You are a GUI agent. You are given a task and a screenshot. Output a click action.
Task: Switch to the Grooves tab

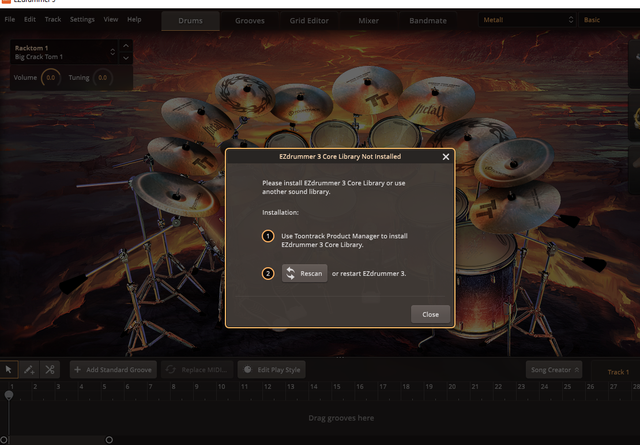[x=250, y=21]
